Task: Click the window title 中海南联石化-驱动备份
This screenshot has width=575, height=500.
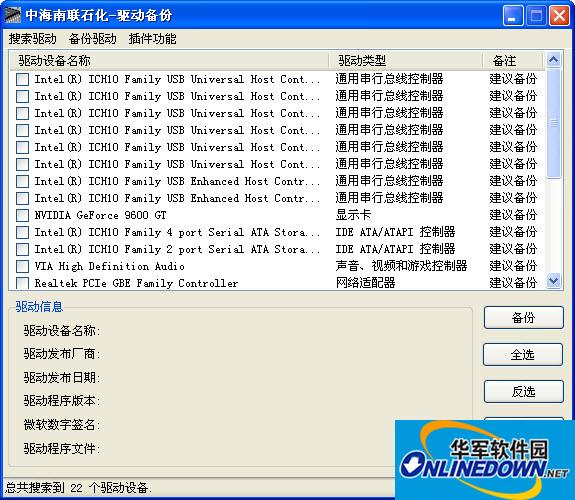Action: (99, 15)
